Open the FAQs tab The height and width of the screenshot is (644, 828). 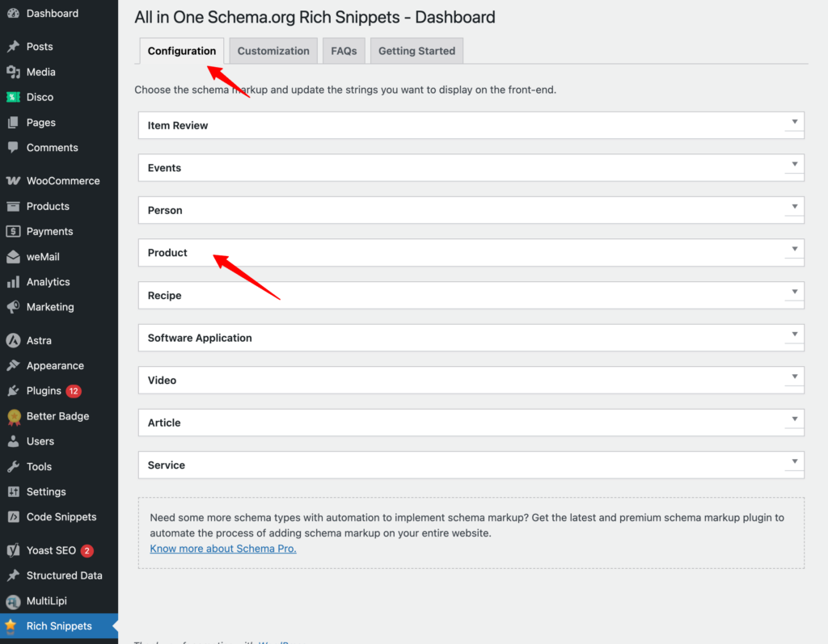(x=344, y=51)
